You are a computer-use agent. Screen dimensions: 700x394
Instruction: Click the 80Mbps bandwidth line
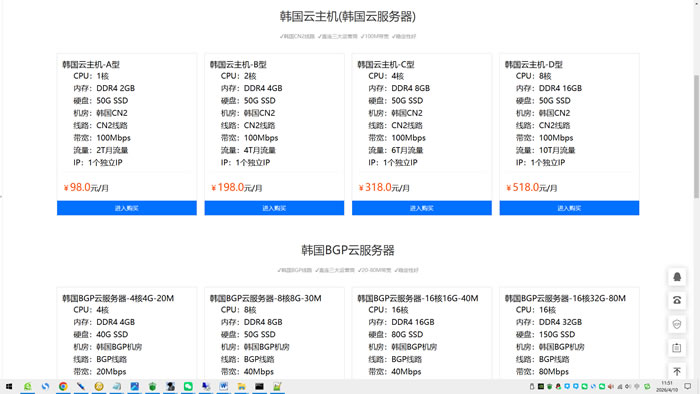[542, 371]
